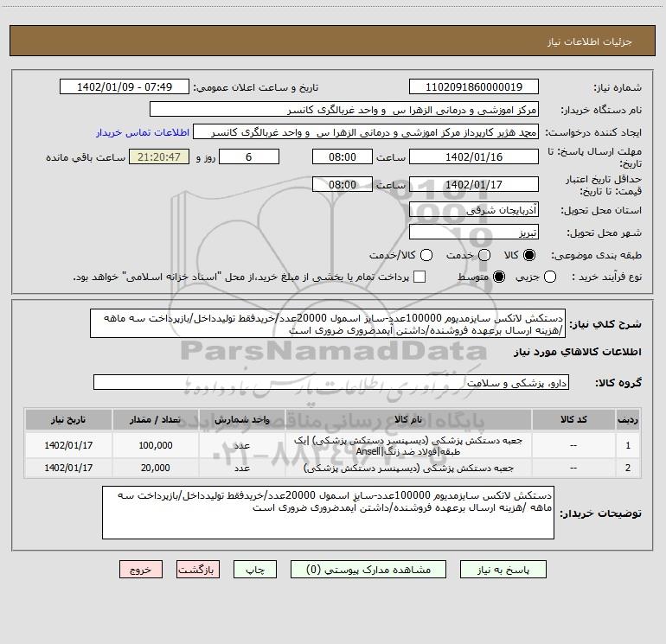The width and height of the screenshot is (666, 644).
Task: Select the کالا/خدمت radio button
Action: click(426, 255)
